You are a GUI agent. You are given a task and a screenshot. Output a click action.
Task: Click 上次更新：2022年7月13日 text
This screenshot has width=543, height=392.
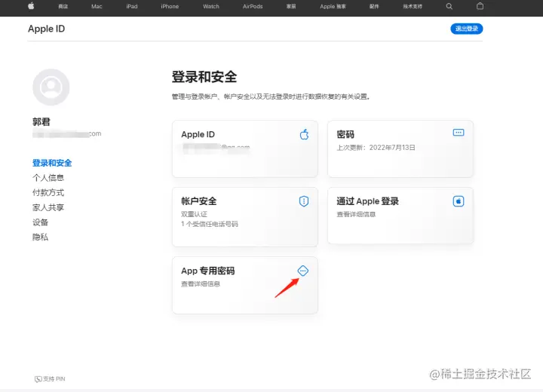(376, 148)
